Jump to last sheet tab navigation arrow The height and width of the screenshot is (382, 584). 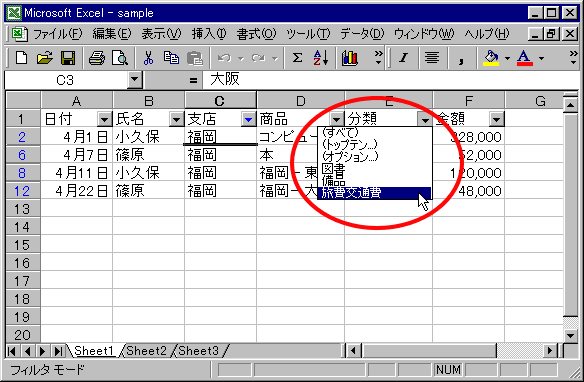point(58,351)
